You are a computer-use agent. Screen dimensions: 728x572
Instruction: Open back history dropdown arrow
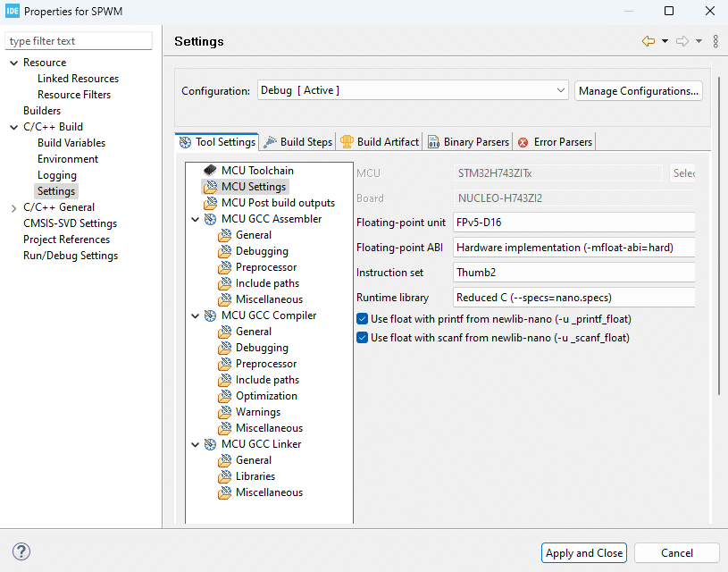point(665,41)
